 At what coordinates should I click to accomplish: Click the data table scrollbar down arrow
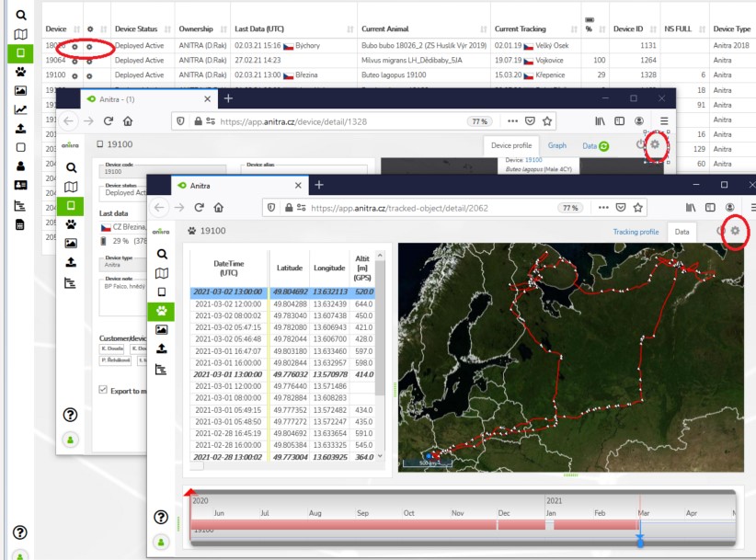coord(380,455)
